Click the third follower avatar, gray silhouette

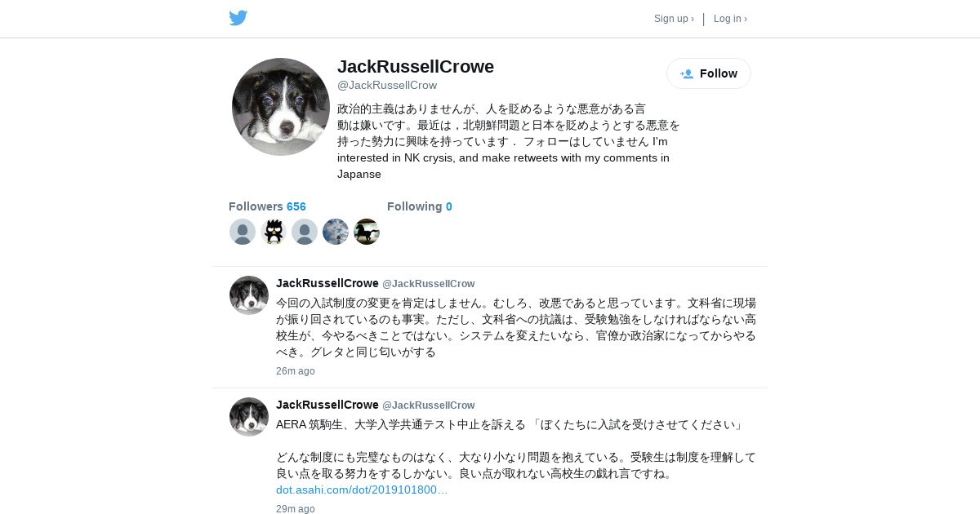(x=305, y=232)
